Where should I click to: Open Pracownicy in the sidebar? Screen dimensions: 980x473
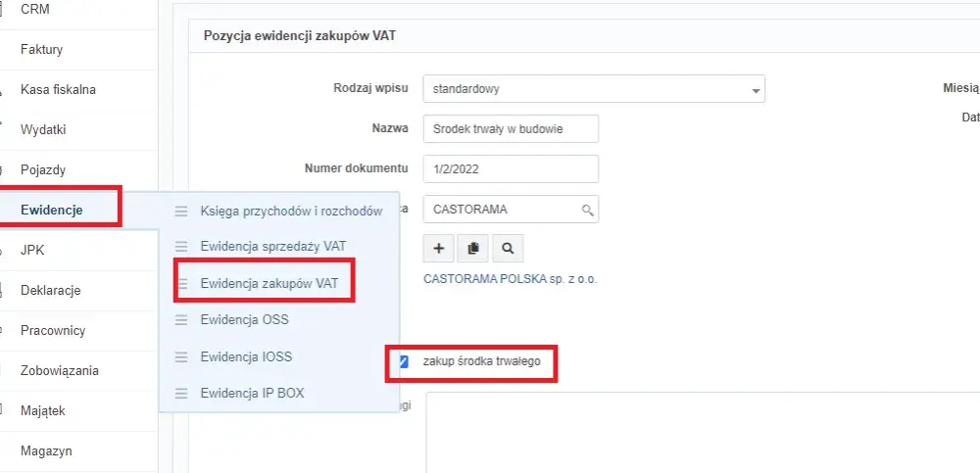[x=53, y=331]
